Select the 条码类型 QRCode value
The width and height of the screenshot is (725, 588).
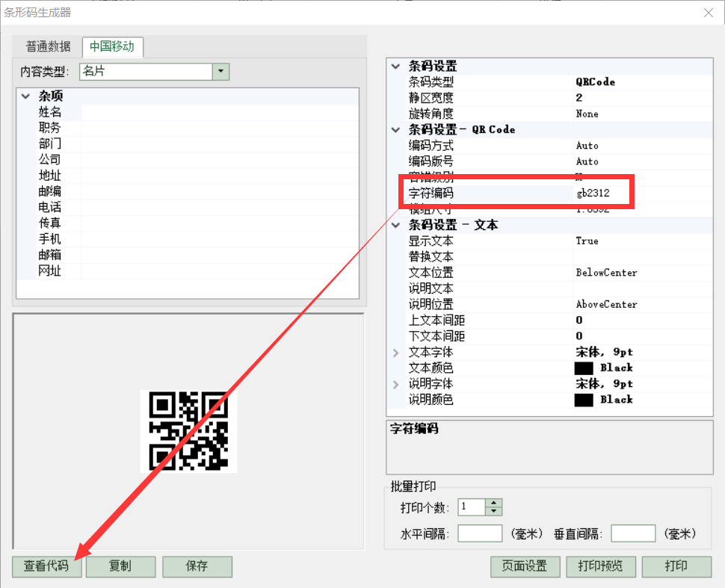click(x=643, y=82)
